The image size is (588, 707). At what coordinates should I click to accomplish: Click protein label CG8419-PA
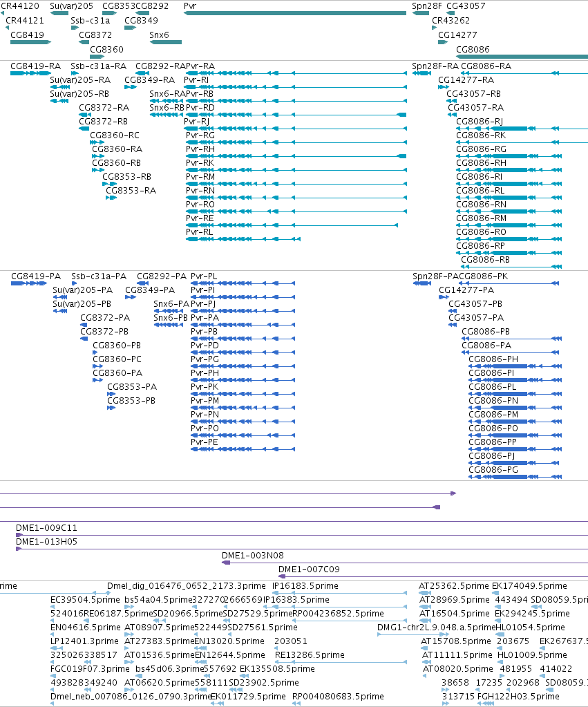click(36, 276)
